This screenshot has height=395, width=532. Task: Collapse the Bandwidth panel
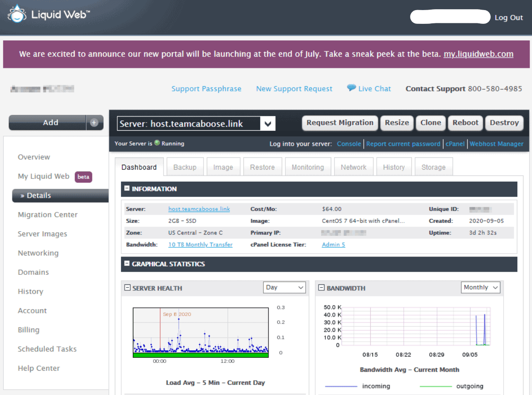click(x=321, y=288)
